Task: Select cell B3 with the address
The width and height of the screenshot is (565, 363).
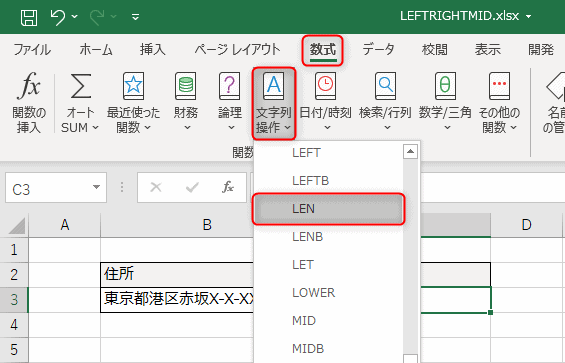Action: [177, 299]
